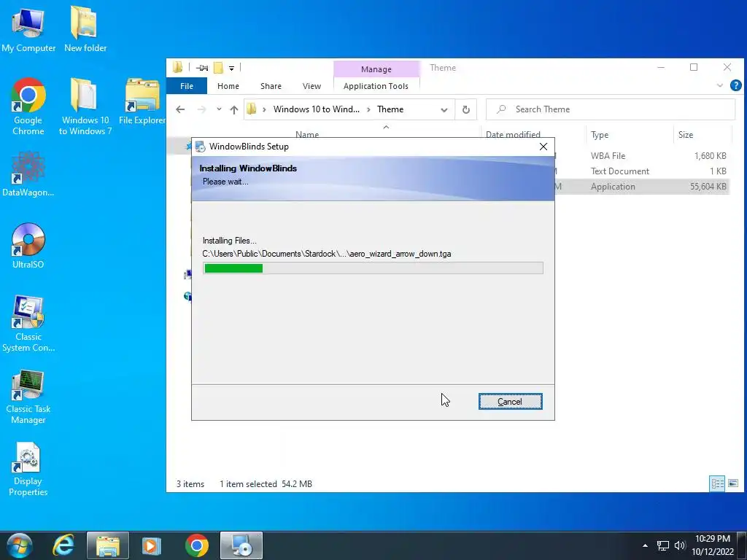Viewport: 747px width, 560px height.
Task: Launch UltraISO desktop shortcut
Action: [28, 246]
